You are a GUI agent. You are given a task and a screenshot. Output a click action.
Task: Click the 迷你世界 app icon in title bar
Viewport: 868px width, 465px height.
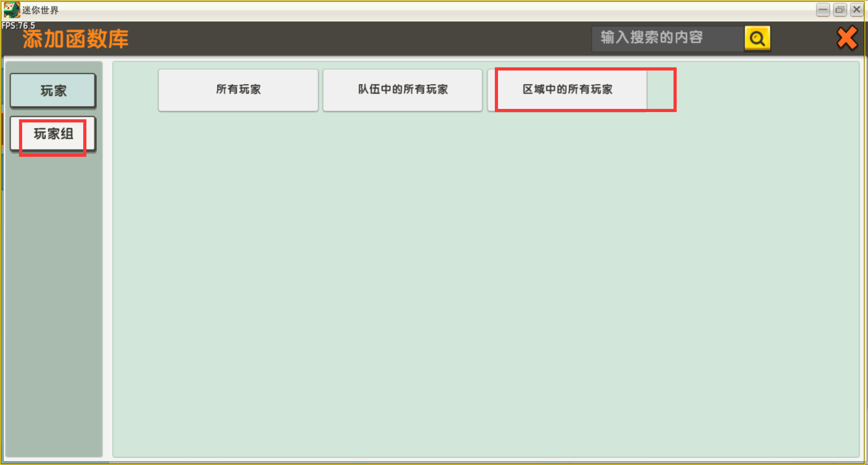pos(12,10)
